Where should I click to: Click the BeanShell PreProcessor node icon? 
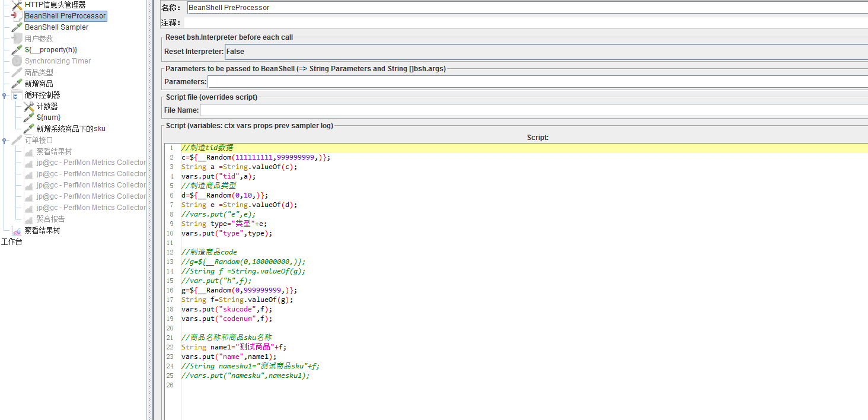pyautogui.click(x=17, y=16)
